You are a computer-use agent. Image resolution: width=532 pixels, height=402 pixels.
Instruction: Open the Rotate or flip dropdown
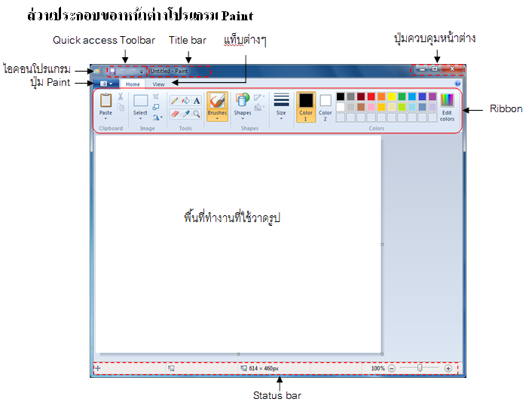coord(157,117)
